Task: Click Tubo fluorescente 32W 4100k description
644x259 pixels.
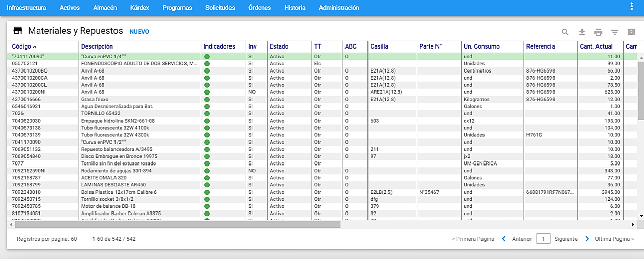Action: click(115, 128)
